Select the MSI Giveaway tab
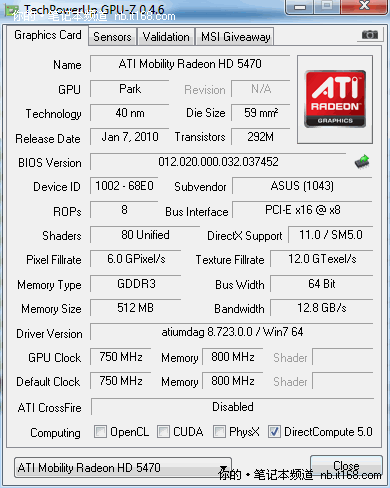Viewport: 390px width, 488px height. tap(235, 37)
